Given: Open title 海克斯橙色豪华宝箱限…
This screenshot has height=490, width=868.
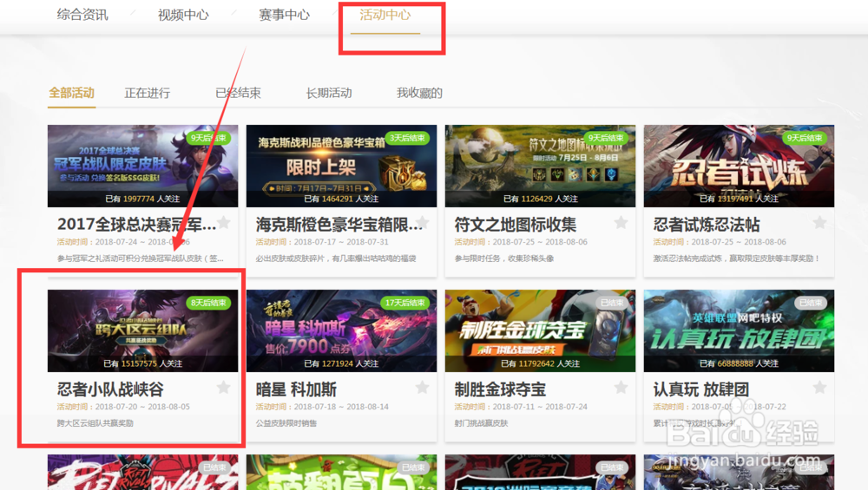Looking at the screenshot, I should (x=339, y=225).
